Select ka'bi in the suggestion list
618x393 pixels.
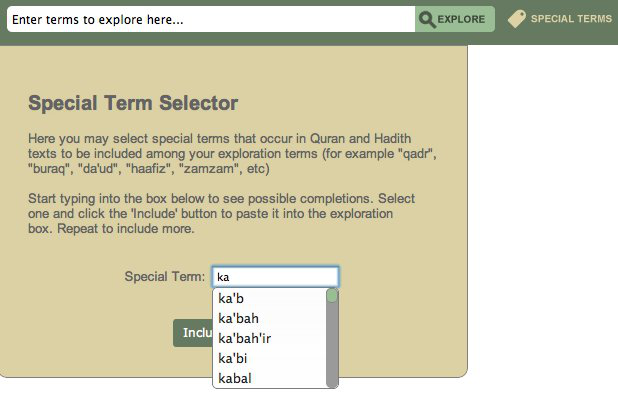tap(270, 358)
